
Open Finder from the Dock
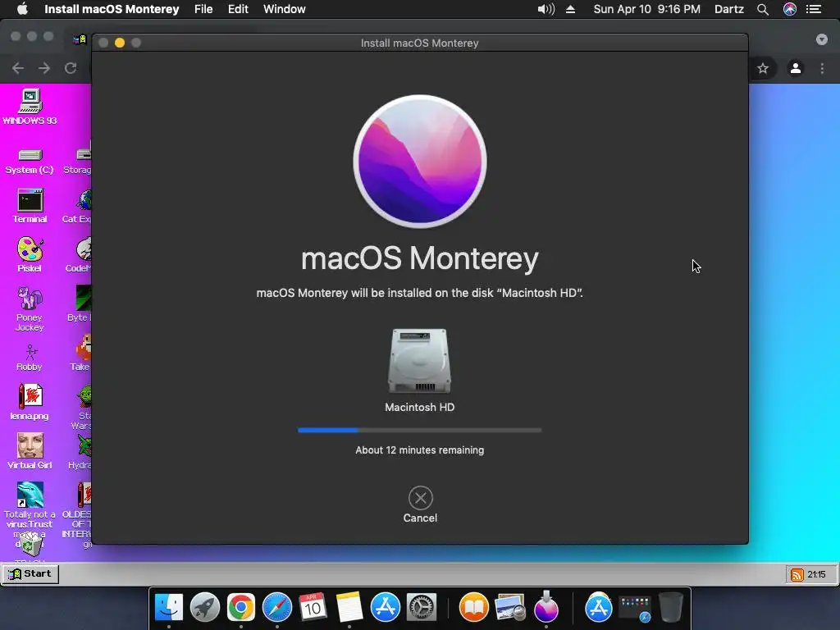pyautogui.click(x=169, y=607)
